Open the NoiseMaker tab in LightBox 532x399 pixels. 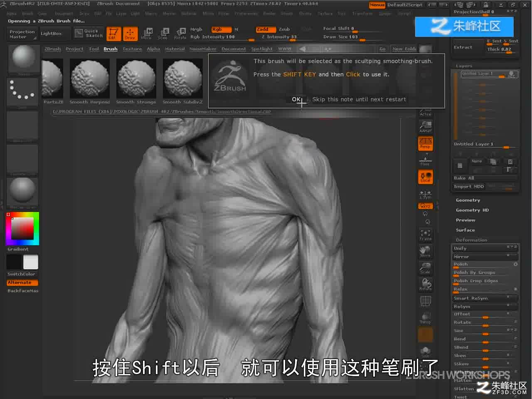pos(203,49)
